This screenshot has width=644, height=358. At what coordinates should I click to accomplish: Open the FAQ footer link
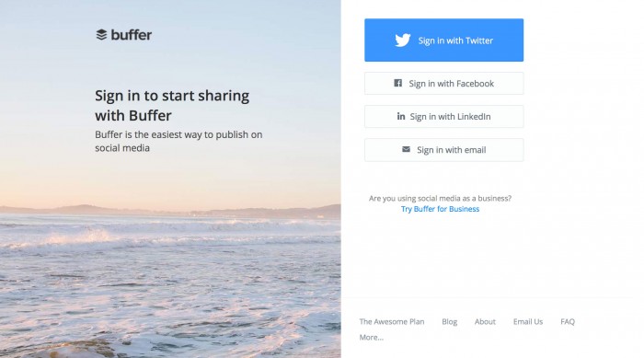coord(568,321)
